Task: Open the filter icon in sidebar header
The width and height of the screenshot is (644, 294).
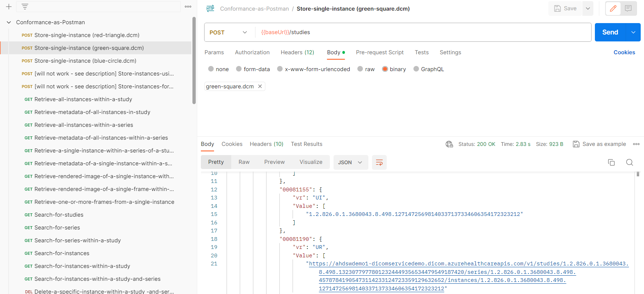Action: tap(25, 7)
